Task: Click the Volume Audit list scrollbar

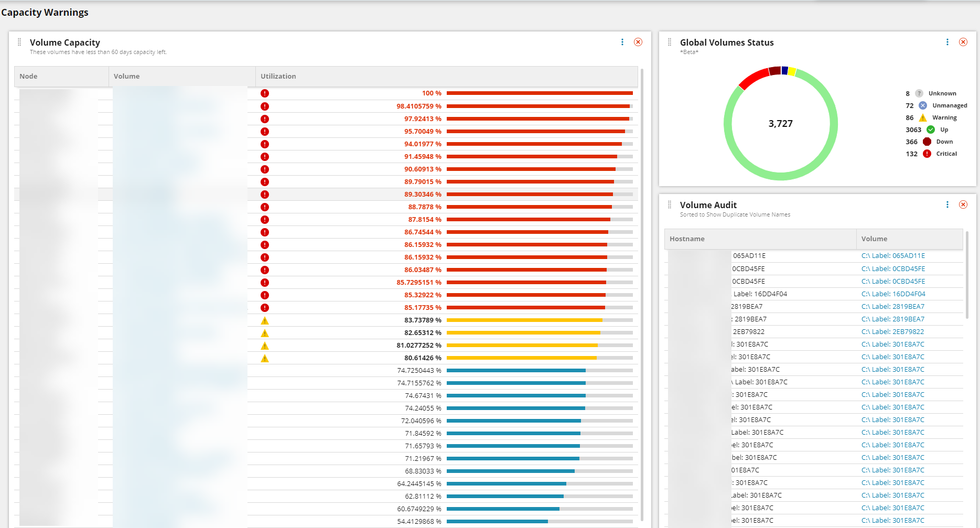Action: click(967, 275)
